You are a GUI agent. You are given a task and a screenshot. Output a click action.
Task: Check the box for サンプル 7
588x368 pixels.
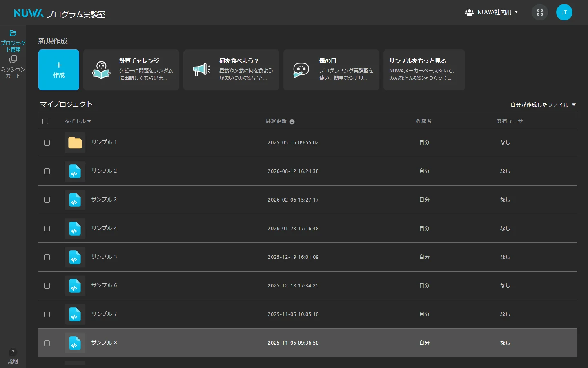point(47,314)
